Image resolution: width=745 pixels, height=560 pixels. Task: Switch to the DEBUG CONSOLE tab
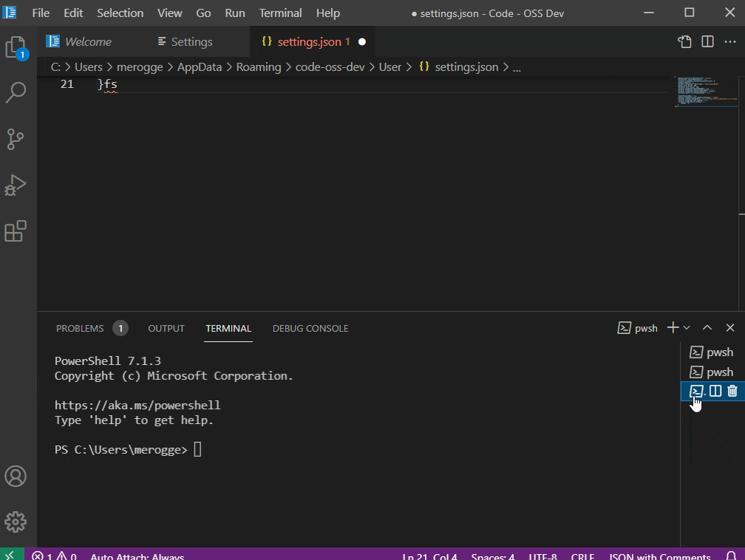pos(310,328)
